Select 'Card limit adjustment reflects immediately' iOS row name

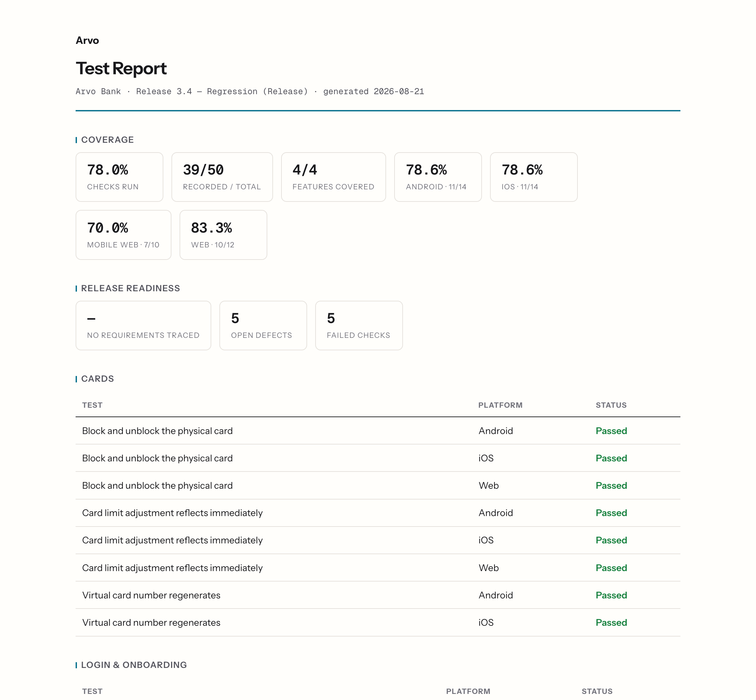click(x=172, y=540)
